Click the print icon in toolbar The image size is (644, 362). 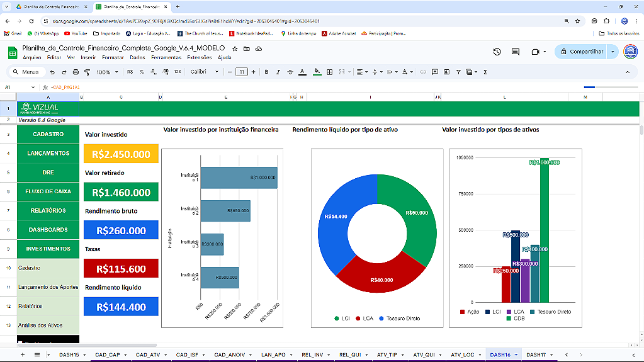pyautogui.click(x=75, y=72)
